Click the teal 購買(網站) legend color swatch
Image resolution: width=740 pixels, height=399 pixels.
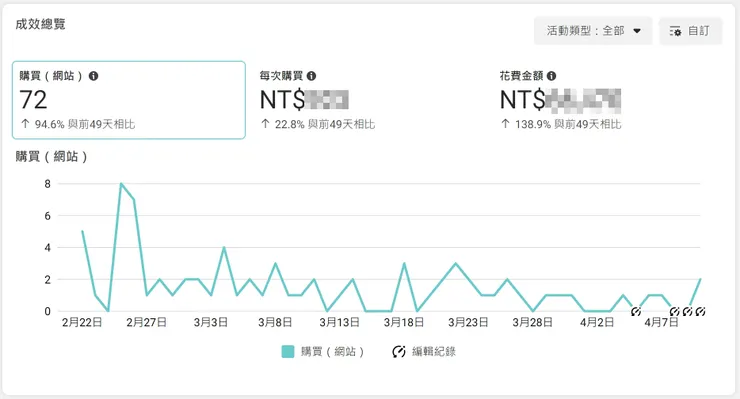[x=288, y=351]
